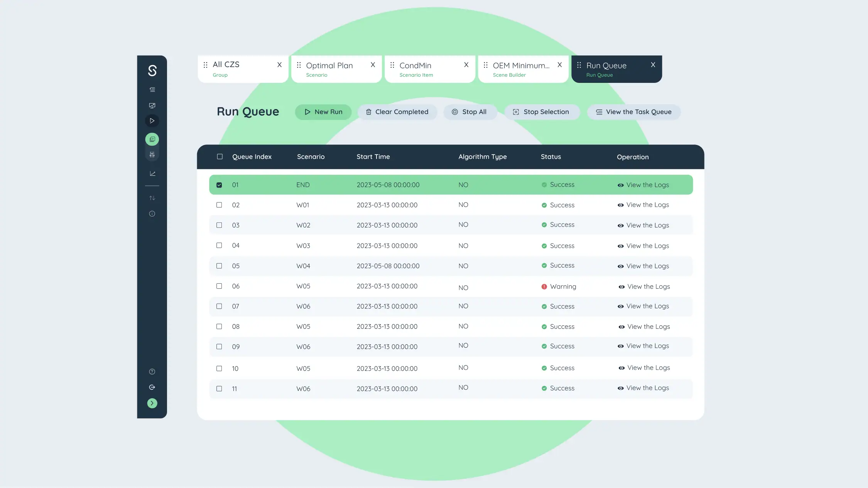Toggle the select-all header checkbox

pos(220,156)
